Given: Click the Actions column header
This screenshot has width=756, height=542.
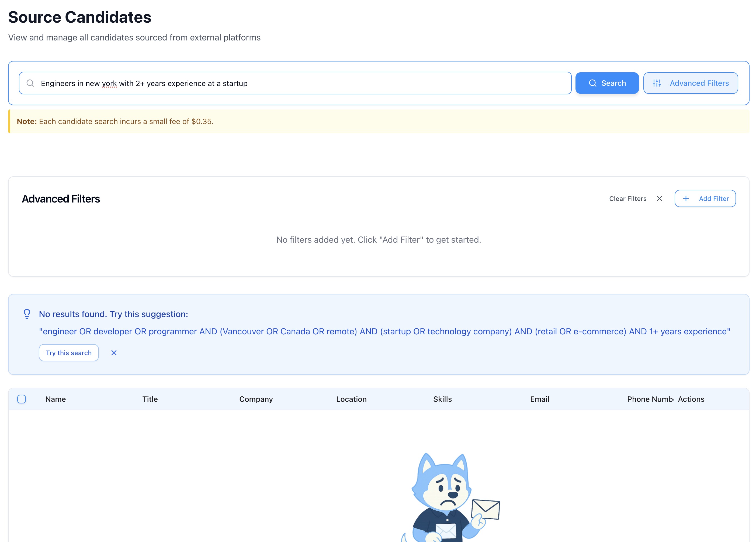Looking at the screenshot, I should (x=691, y=399).
